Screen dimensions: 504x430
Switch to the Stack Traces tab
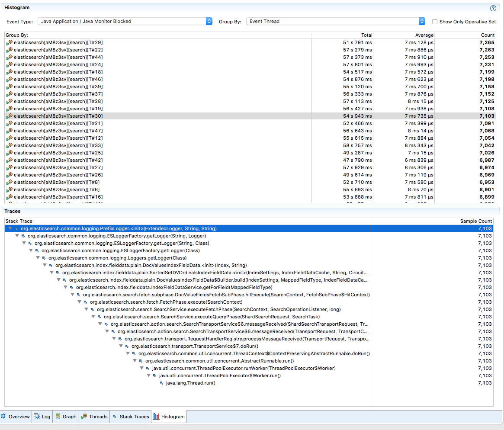(x=131, y=417)
